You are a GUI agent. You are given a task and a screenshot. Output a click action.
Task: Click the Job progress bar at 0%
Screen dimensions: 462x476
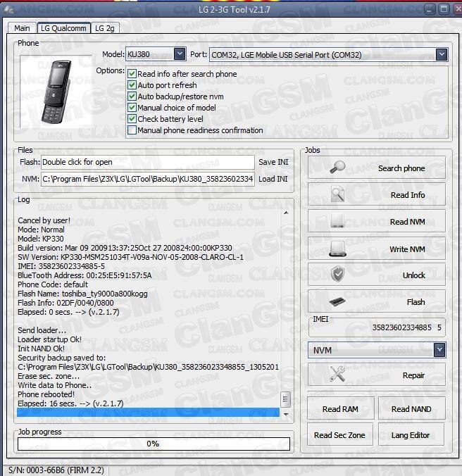pos(154,444)
